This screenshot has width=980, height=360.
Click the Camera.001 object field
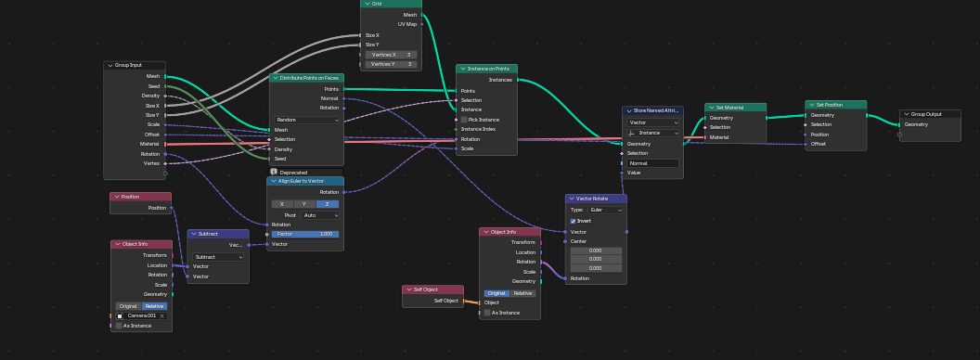(x=141, y=315)
